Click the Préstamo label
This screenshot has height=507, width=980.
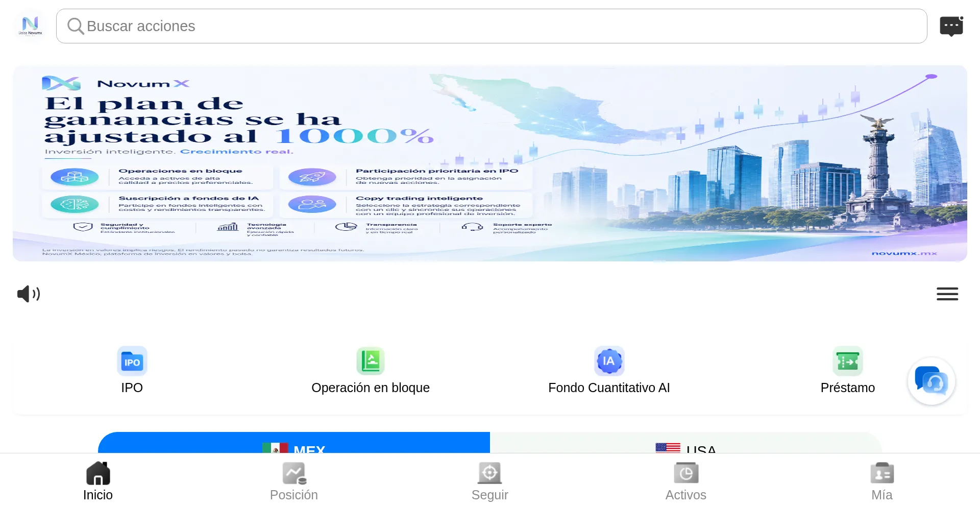point(848,388)
